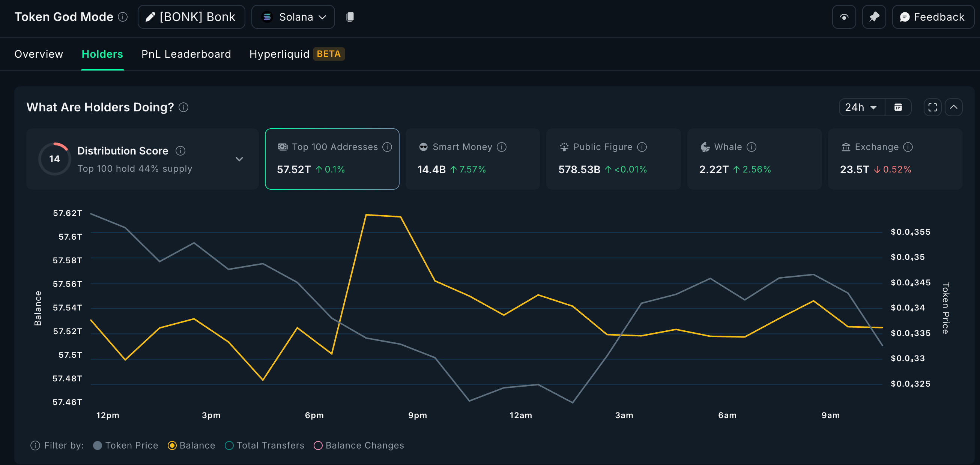Toggle the Balance filter
Screen dimensions: 980x465
(x=191, y=445)
